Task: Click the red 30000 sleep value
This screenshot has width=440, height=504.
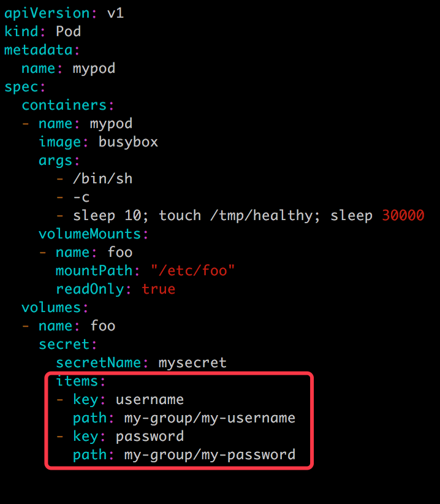Action: [x=403, y=215]
